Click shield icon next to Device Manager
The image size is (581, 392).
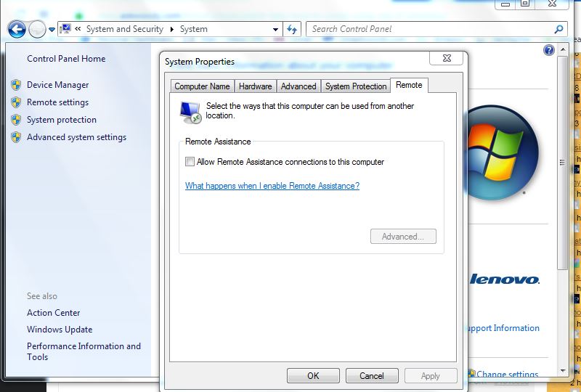click(16, 85)
